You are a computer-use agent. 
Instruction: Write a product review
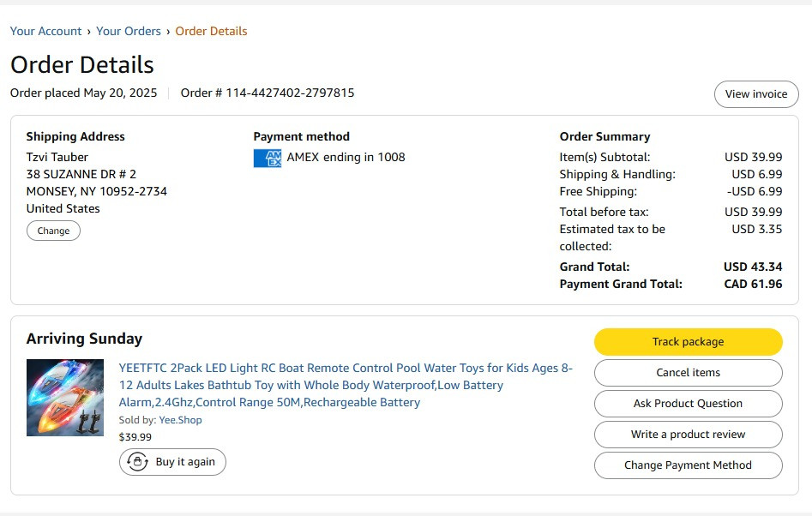688,435
